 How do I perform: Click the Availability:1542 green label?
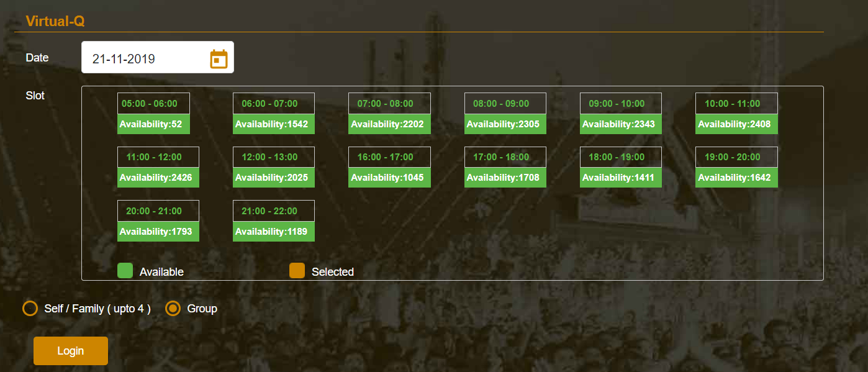(274, 124)
